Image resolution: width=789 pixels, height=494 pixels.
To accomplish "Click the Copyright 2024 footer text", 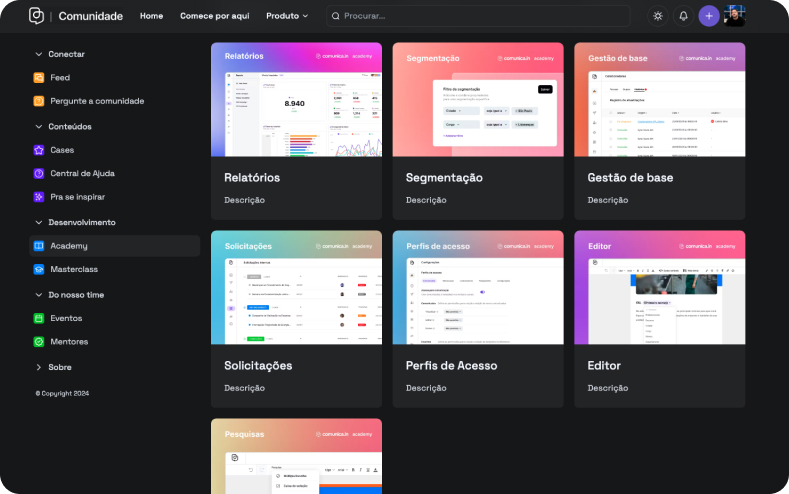I will tap(62, 393).
